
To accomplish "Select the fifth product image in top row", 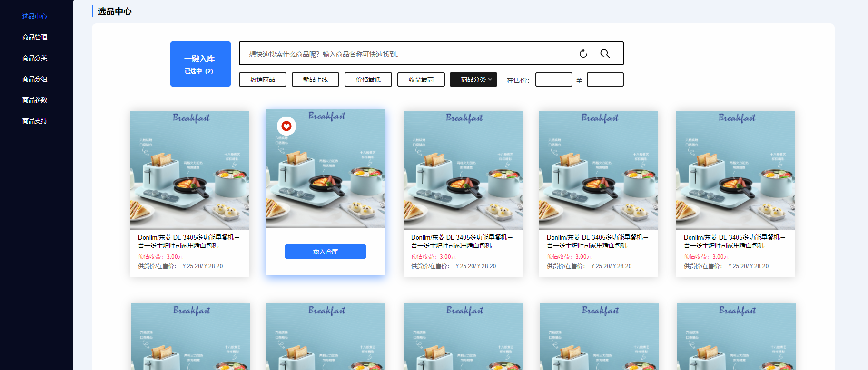I will pos(736,170).
